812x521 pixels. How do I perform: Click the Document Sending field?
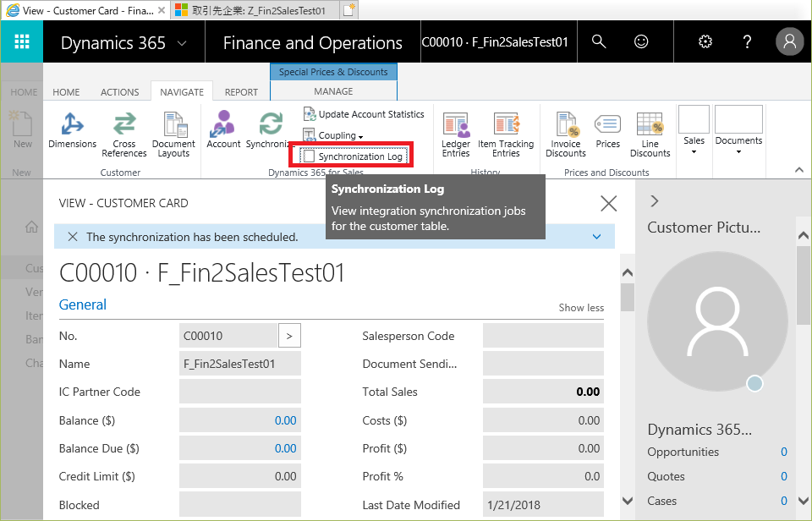point(543,364)
